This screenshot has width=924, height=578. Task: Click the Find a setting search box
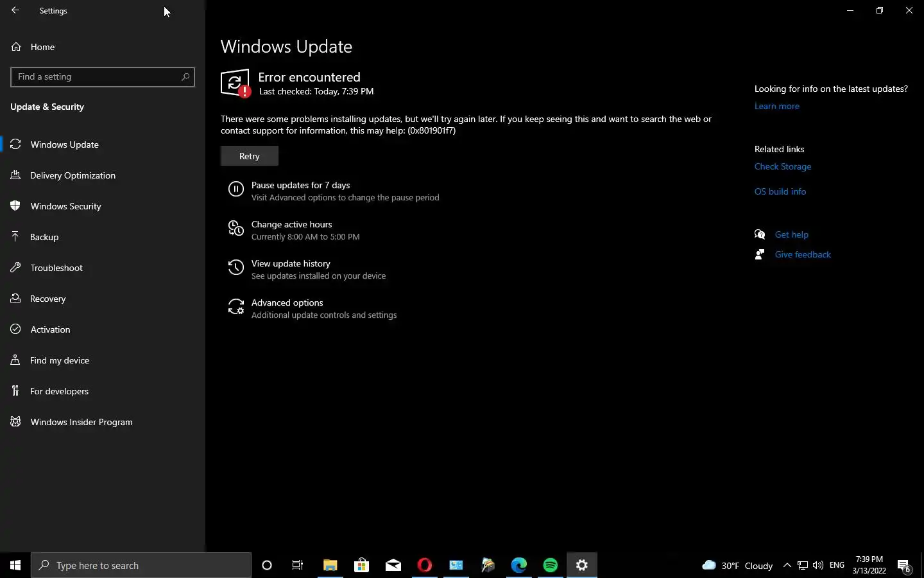103,76
